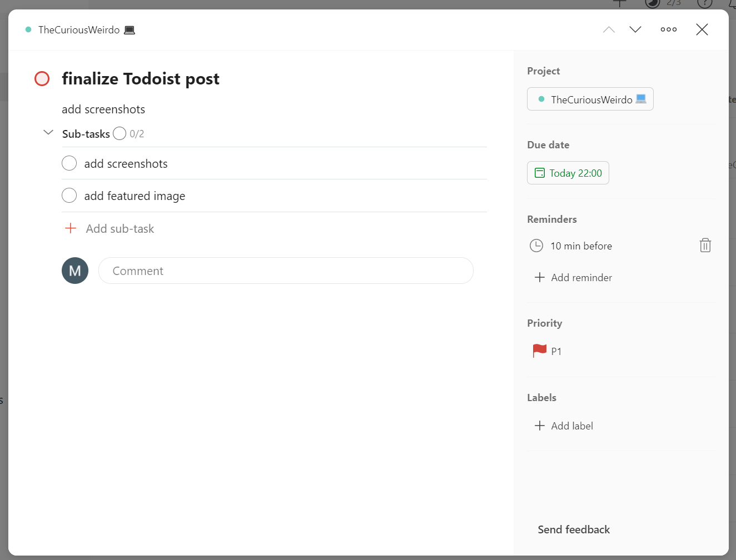Check off the add featured image sub-task

pos(69,195)
